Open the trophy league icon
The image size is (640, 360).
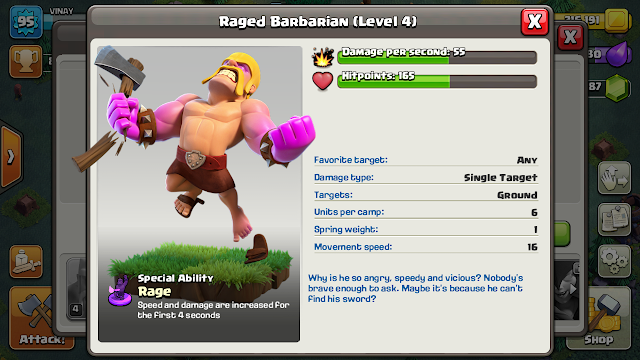[26, 62]
